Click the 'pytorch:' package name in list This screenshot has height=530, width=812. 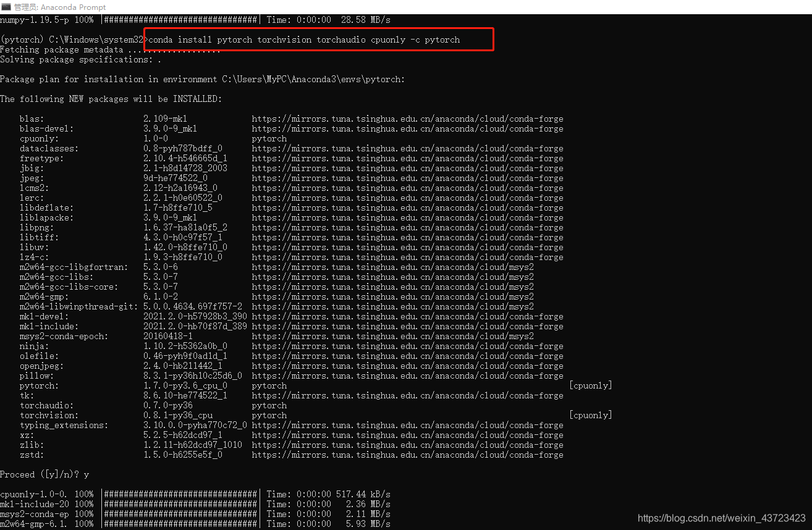(x=40, y=385)
